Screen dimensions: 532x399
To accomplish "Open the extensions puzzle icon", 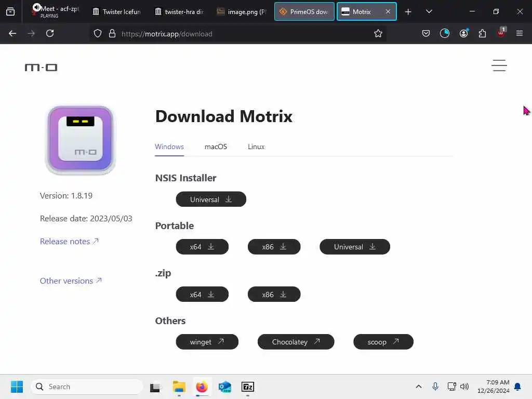I will point(482,34).
